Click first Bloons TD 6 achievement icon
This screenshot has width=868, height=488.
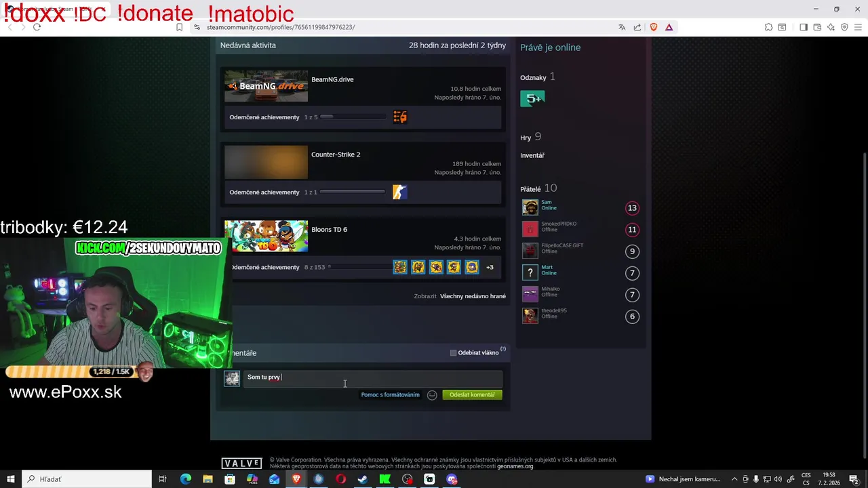[400, 267]
